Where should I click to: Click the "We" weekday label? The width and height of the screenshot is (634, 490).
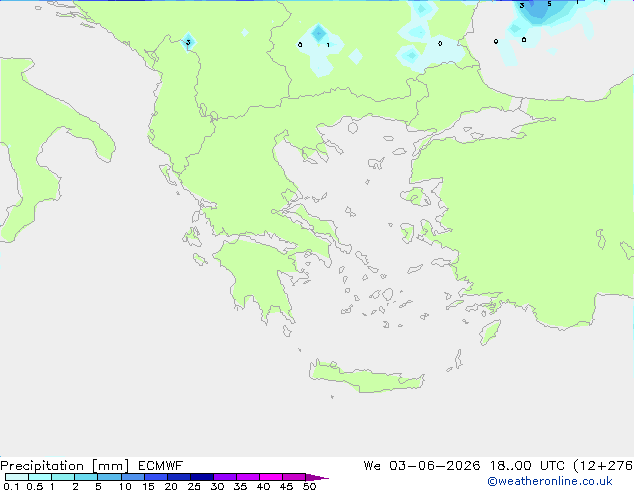372,466
